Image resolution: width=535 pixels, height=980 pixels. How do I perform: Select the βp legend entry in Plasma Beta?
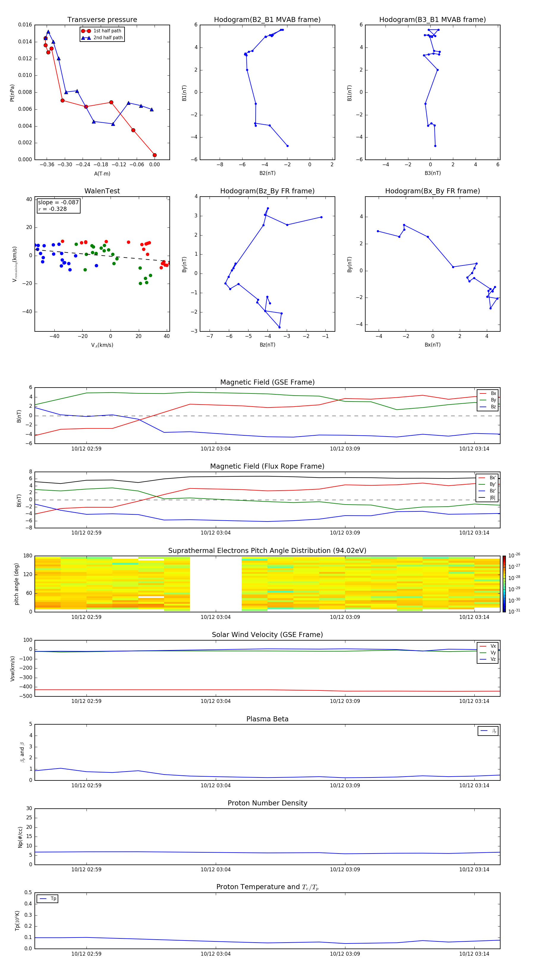(x=488, y=731)
